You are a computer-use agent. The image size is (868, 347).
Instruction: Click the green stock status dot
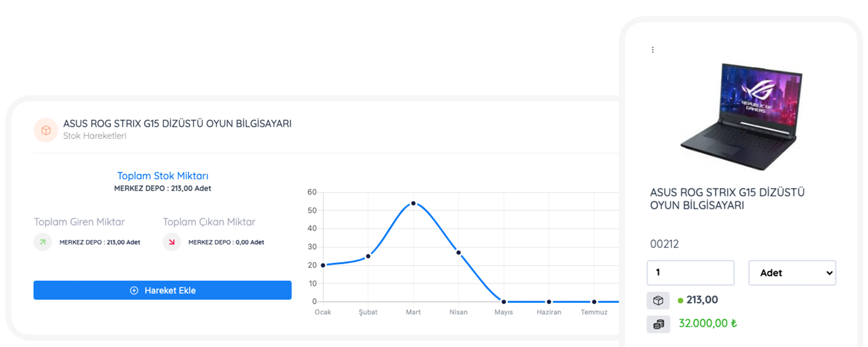coord(680,300)
